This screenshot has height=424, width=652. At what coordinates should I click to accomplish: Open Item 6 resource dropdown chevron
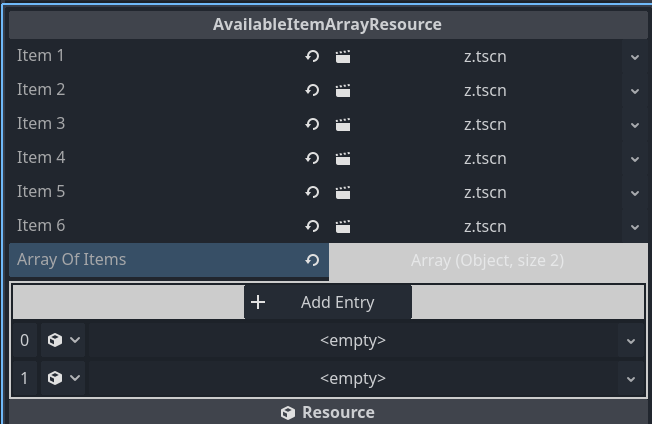click(635, 227)
